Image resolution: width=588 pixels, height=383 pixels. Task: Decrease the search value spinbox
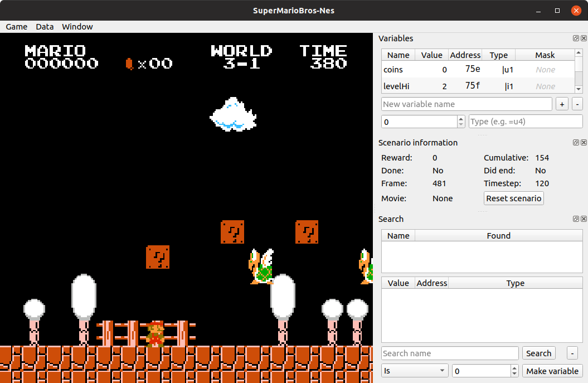(514, 374)
